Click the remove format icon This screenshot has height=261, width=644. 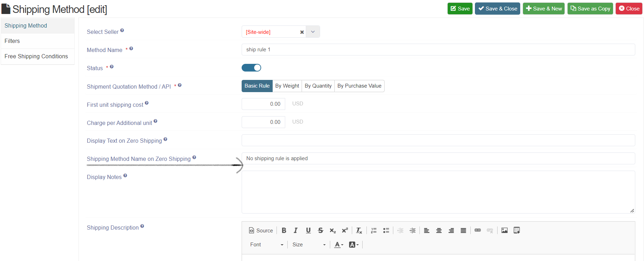pos(359,230)
